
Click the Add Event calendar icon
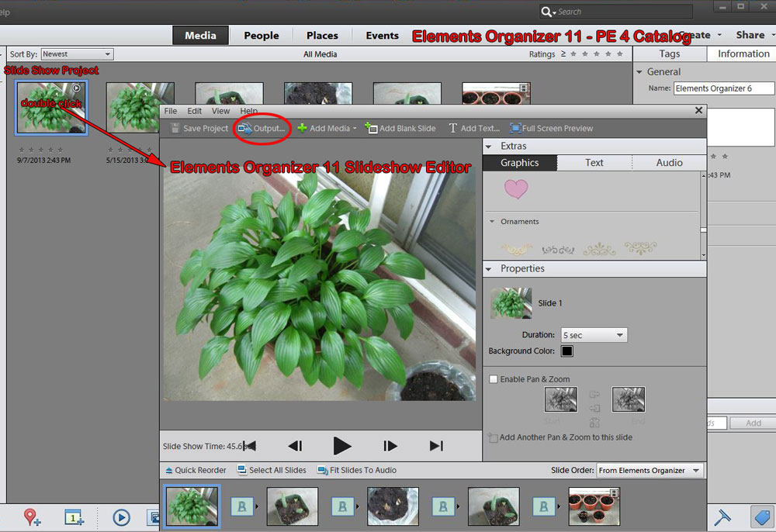(x=74, y=517)
